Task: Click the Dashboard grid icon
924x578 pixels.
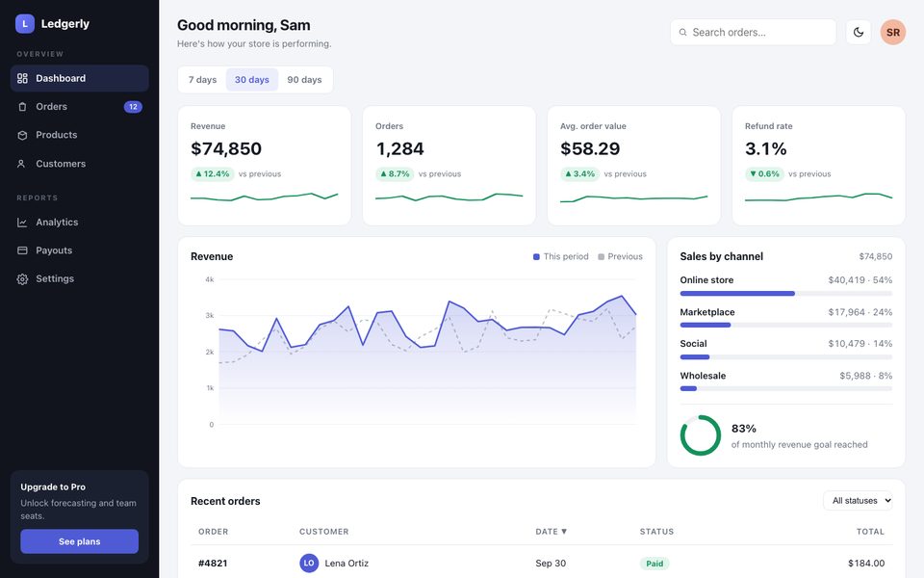Action: tap(22, 78)
